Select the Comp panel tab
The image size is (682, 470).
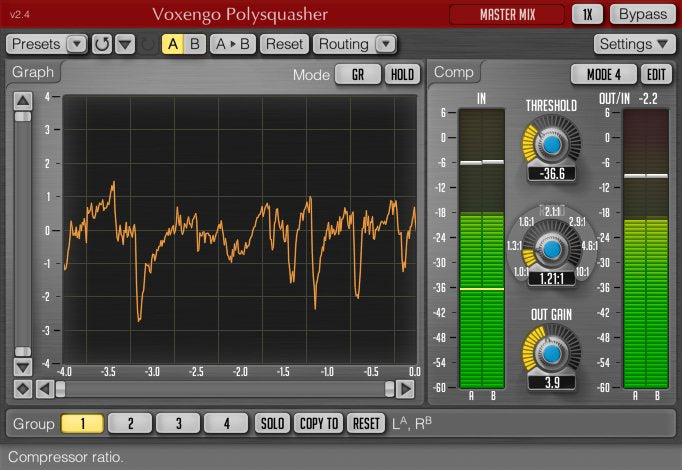pyautogui.click(x=455, y=72)
